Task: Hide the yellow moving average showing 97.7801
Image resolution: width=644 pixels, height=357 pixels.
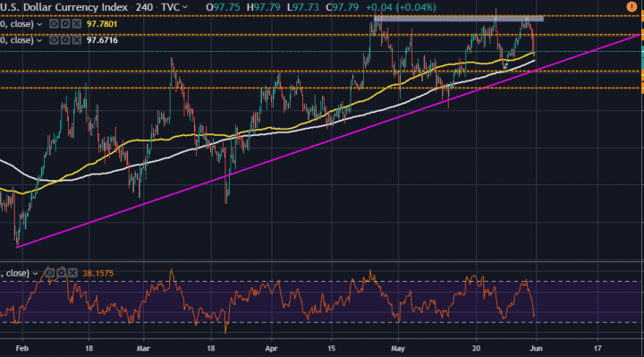Action: coord(54,24)
